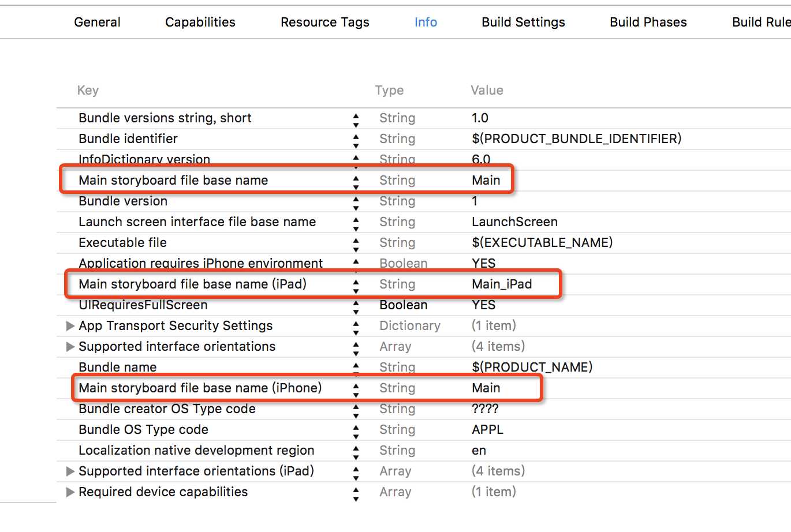This screenshot has height=532, width=791.
Task: Open the Build Settings tab
Action: pyautogui.click(x=523, y=23)
